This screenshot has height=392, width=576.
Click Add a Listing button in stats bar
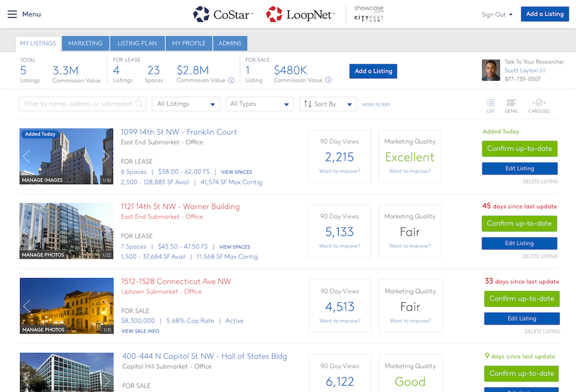click(x=373, y=71)
